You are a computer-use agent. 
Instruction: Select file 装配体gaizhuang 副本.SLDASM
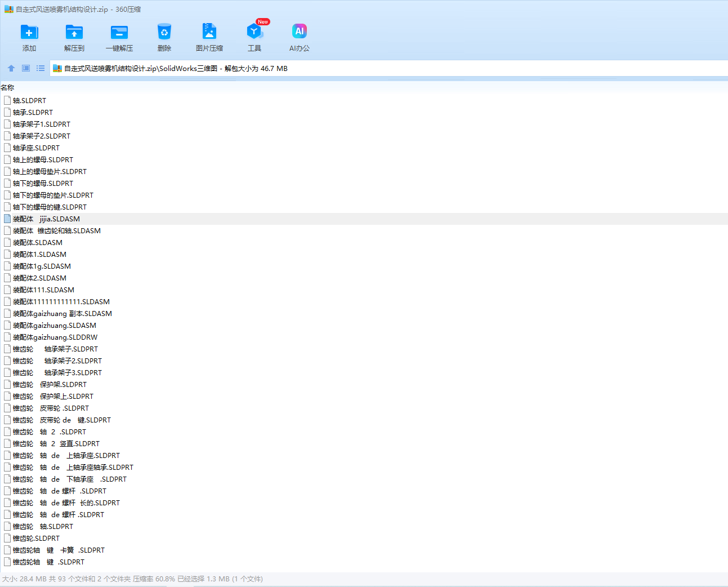pyautogui.click(x=62, y=313)
